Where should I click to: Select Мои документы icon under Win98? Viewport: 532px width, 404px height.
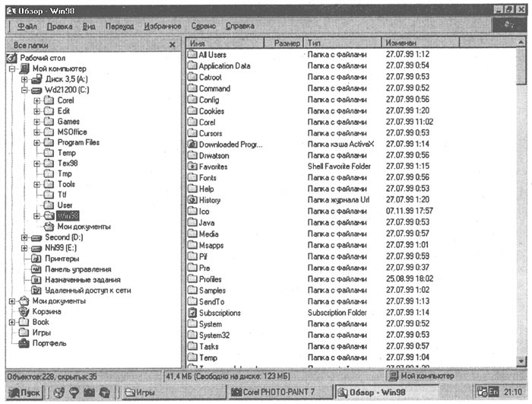tap(49, 226)
